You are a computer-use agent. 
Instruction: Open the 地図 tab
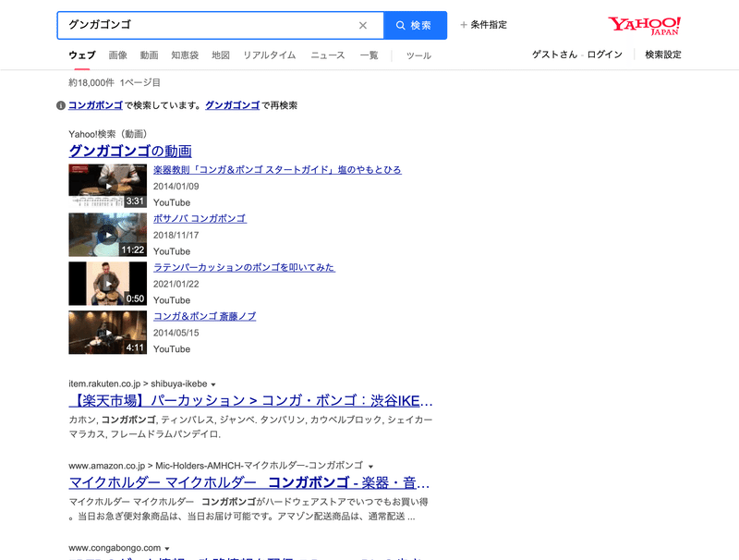[x=221, y=55]
